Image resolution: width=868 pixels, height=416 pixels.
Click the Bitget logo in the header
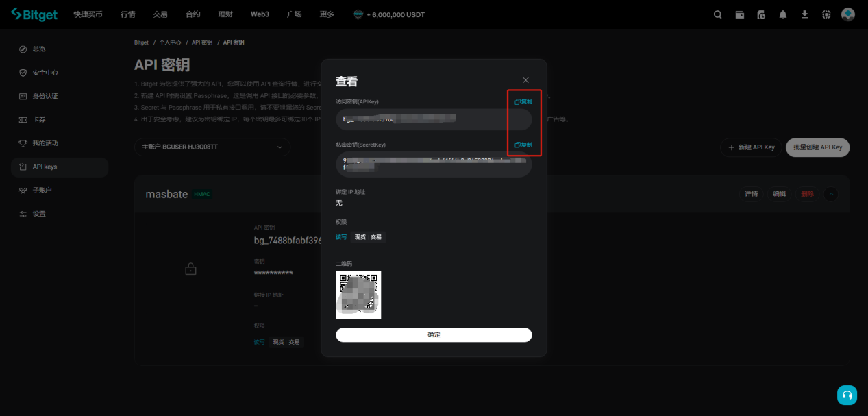[34, 14]
